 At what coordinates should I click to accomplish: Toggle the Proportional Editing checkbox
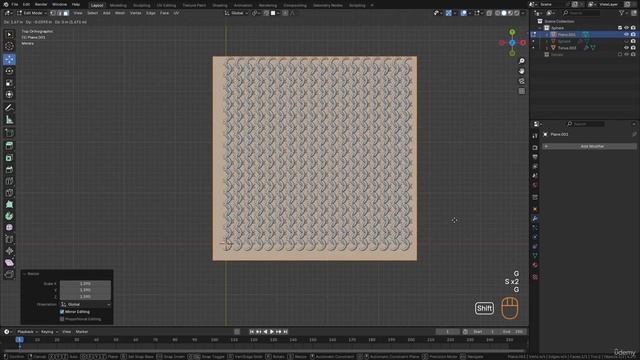point(62,319)
